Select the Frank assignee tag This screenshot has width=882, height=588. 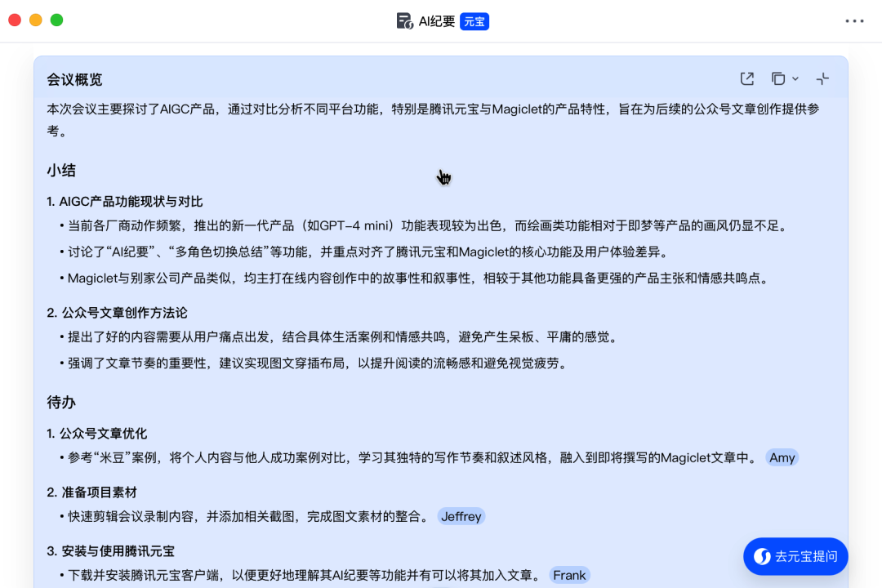coord(569,575)
